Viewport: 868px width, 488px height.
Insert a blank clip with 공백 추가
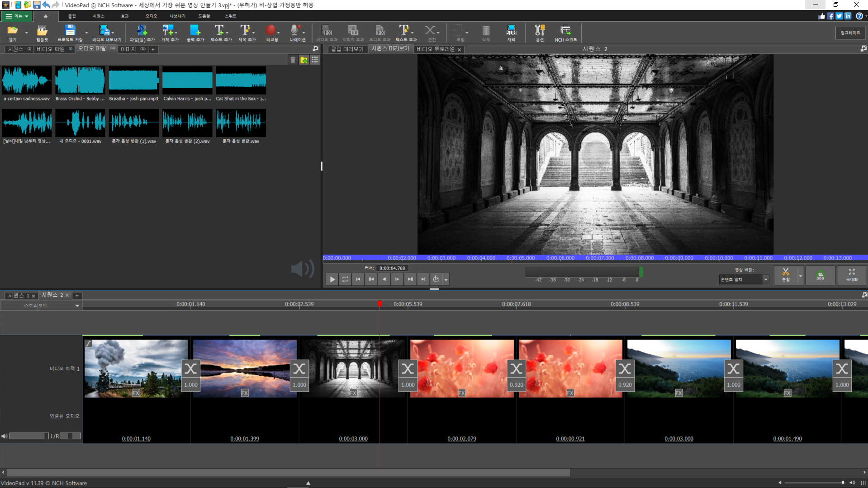195,33
